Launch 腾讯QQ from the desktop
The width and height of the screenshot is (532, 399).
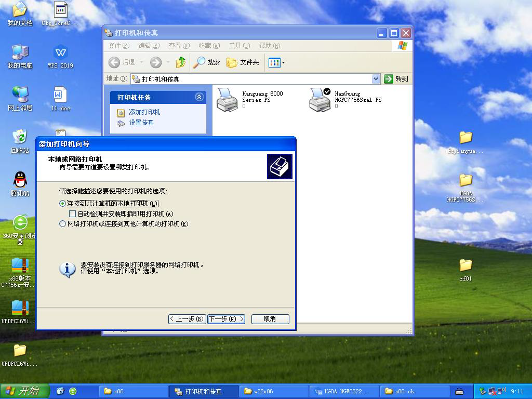[20, 184]
